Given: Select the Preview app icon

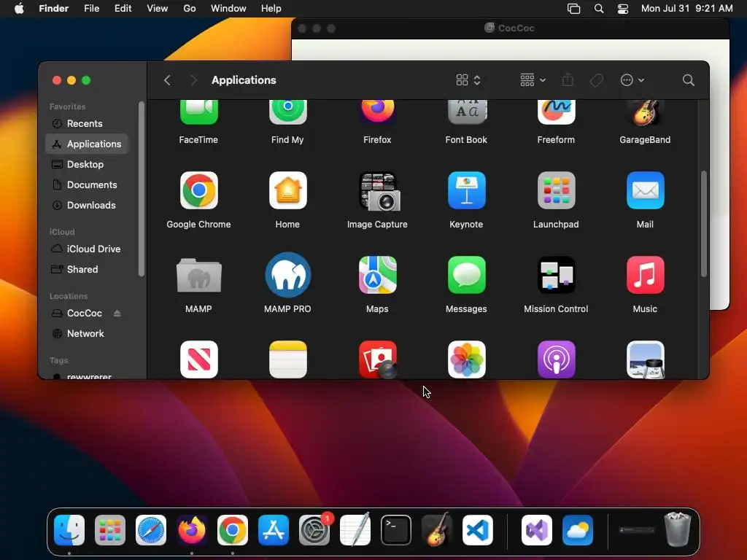Looking at the screenshot, I should point(645,359).
